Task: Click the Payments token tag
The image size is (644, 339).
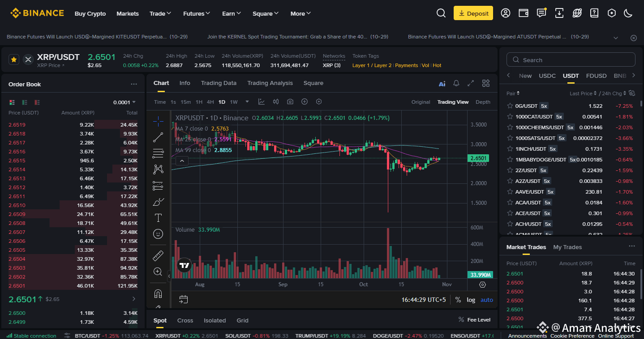Action: click(x=407, y=65)
